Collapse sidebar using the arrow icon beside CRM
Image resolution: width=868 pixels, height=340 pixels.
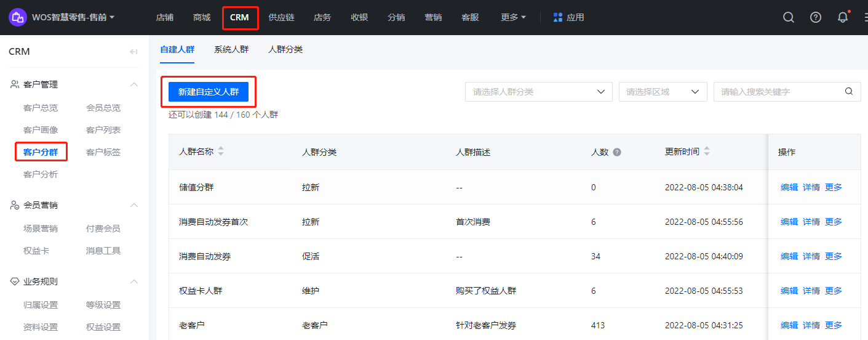click(133, 52)
